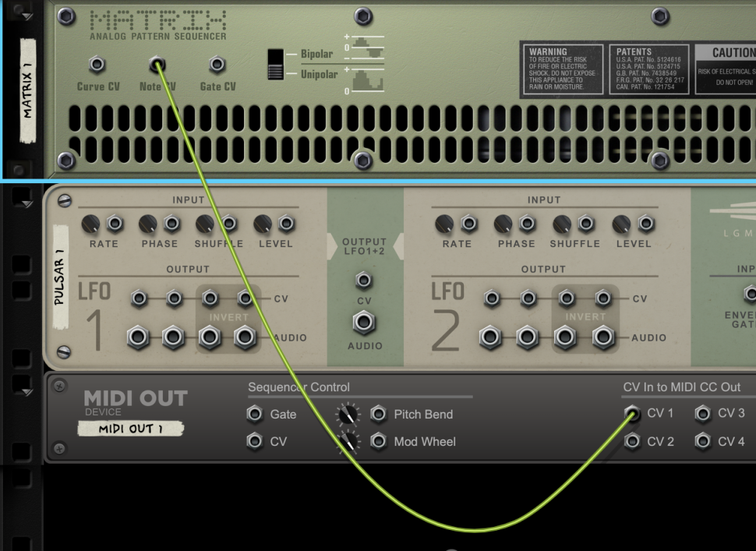
Task: Click the Matrix Note CV output jack
Action: (x=157, y=65)
